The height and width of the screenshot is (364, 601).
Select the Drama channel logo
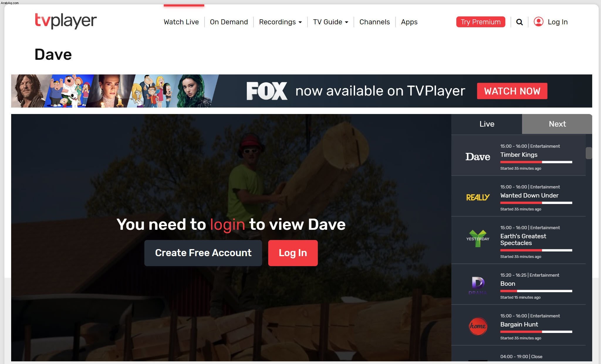coord(478,285)
